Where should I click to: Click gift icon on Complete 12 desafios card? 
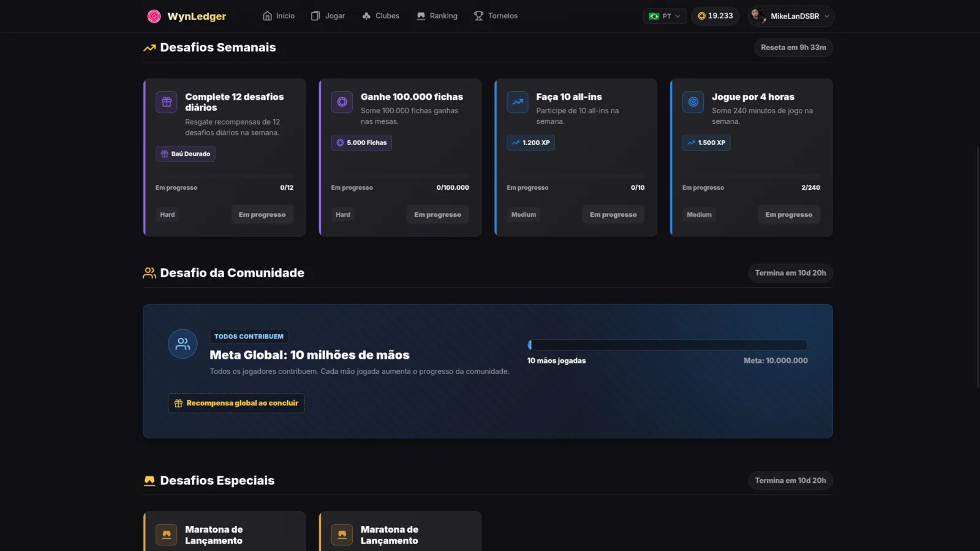click(167, 102)
